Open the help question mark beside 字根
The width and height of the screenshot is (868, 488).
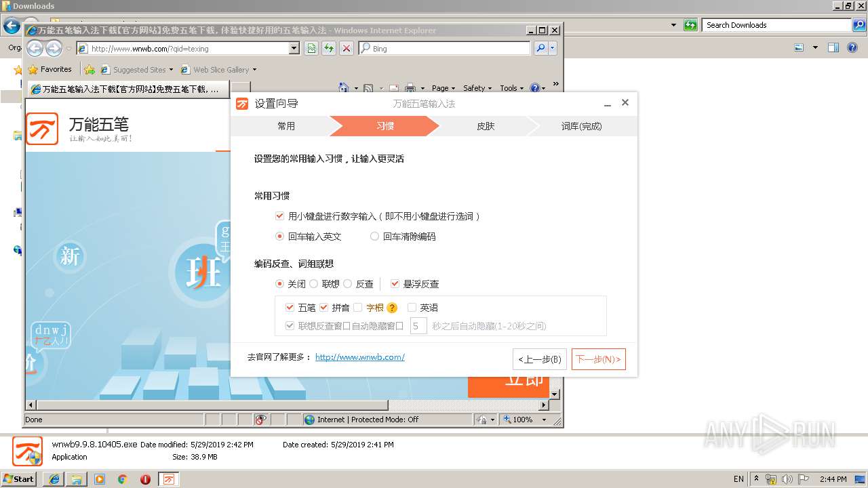pyautogui.click(x=392, y=308)
